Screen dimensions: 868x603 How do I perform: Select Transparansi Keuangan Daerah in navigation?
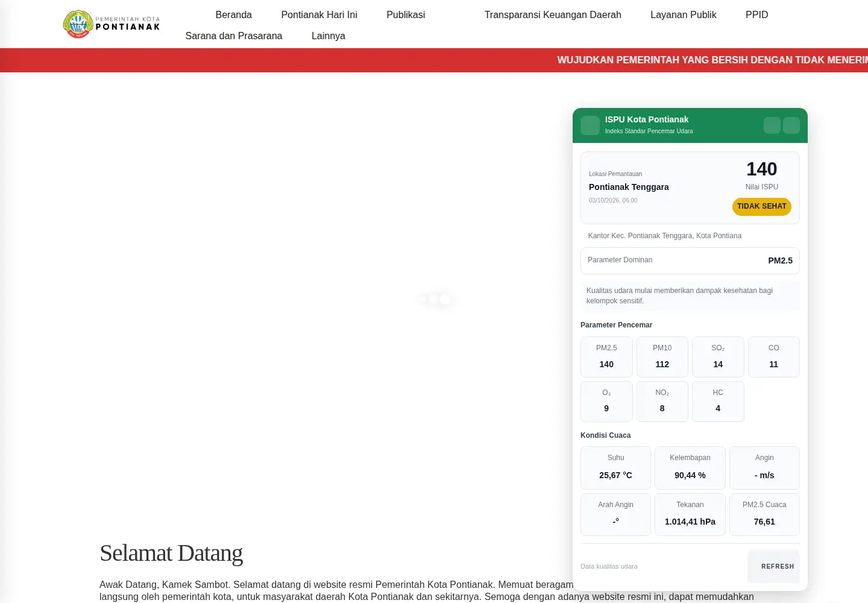click(553, 14)
